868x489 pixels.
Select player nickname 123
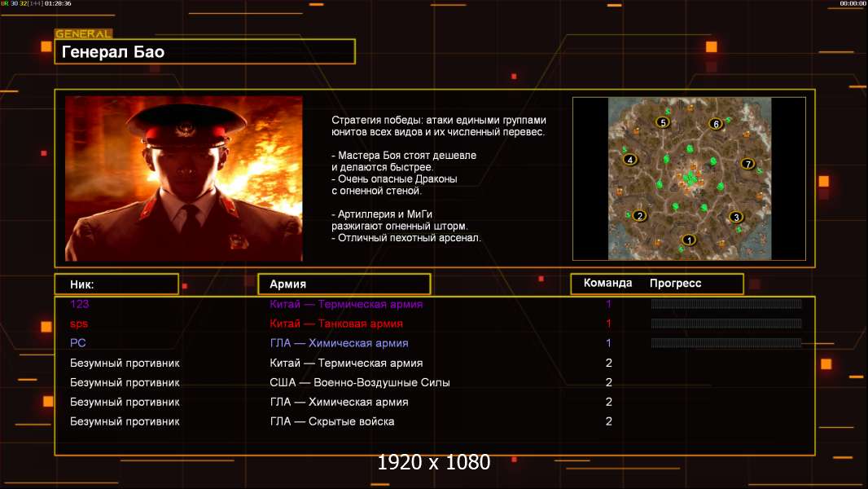click(79, 303)
